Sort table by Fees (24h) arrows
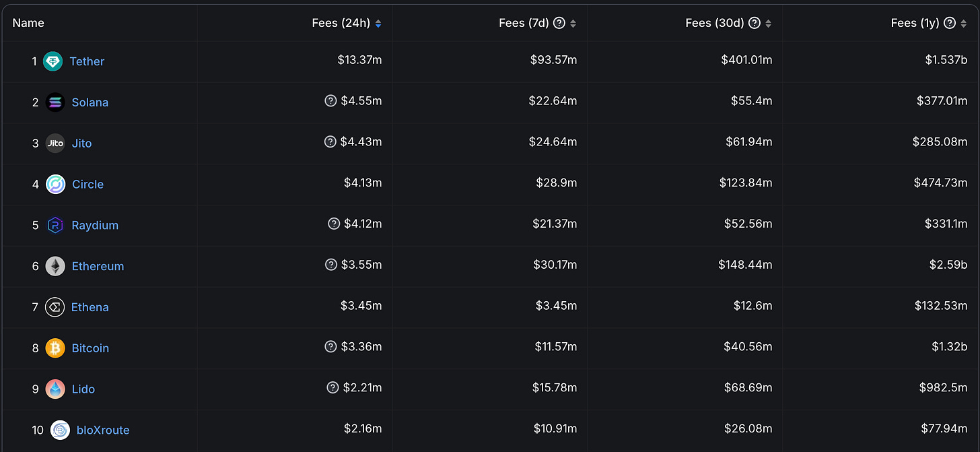This screenshot has width=980, height=452. tap(378, 24)
